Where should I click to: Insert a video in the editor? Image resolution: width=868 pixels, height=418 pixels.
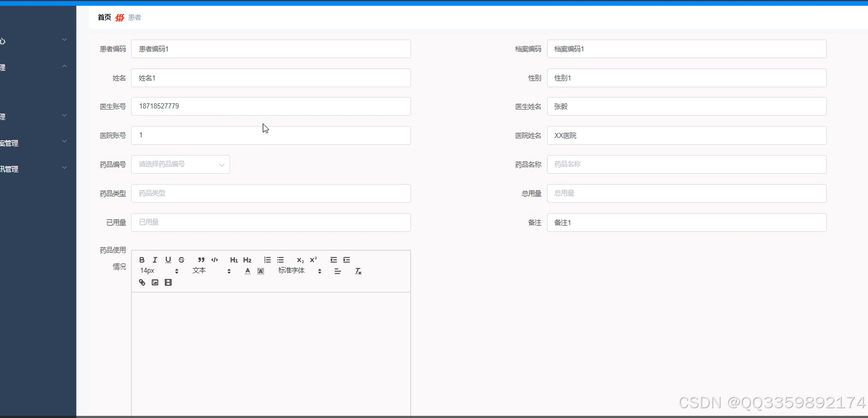[168, 283]
